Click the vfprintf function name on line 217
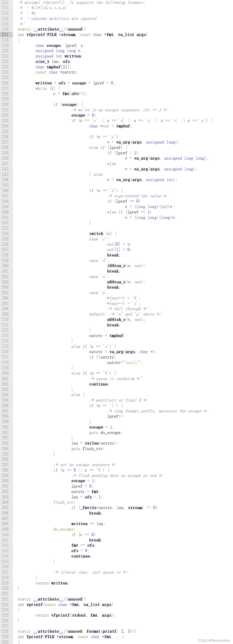Image resolution: width=233 pixels, height=644 pixels. (x=36, y=34)
